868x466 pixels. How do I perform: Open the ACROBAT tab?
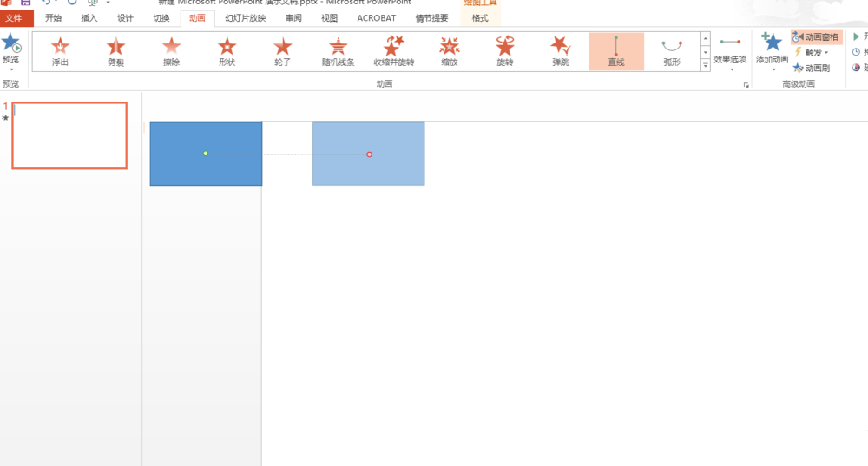(x=377, y=18)
